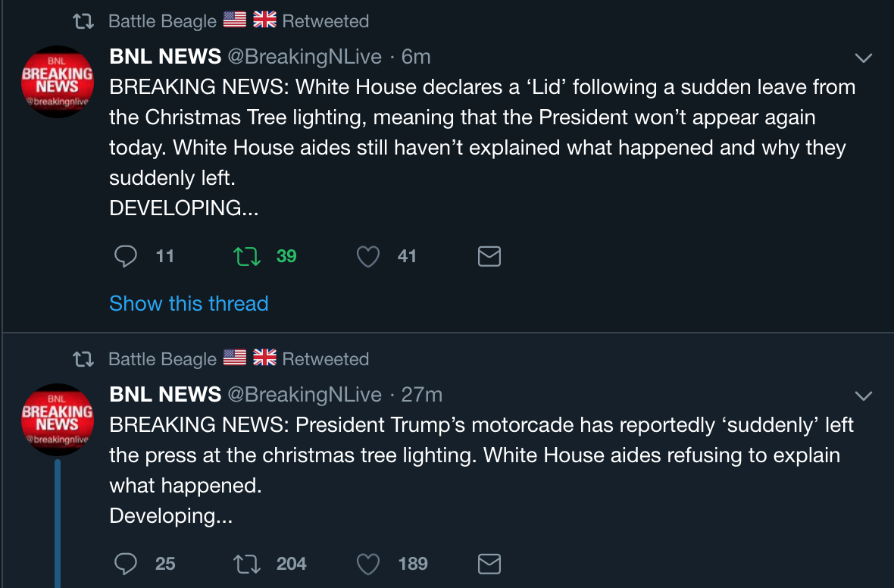Send the 'Lid' tweet via direct message
Image resolution: width=894 pixels, height=588 pixels.
[x=489, y=257]
